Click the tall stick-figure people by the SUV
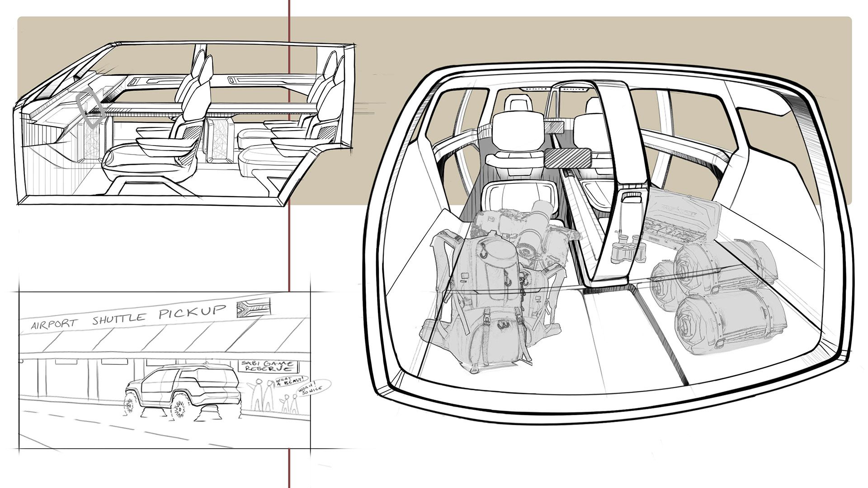The width and height of the screenshot is (868, 488). click(261, 395)
